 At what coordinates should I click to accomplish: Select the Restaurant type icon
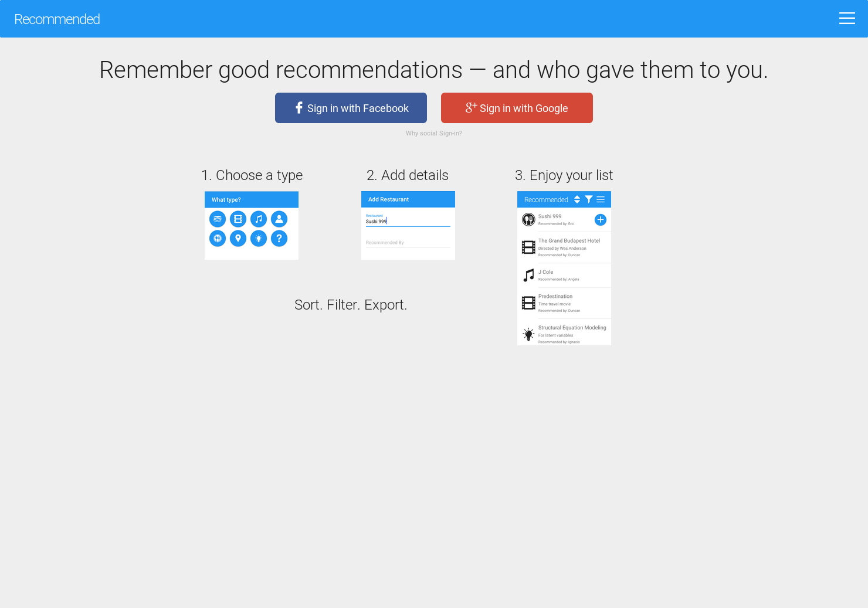pos(218,239)
